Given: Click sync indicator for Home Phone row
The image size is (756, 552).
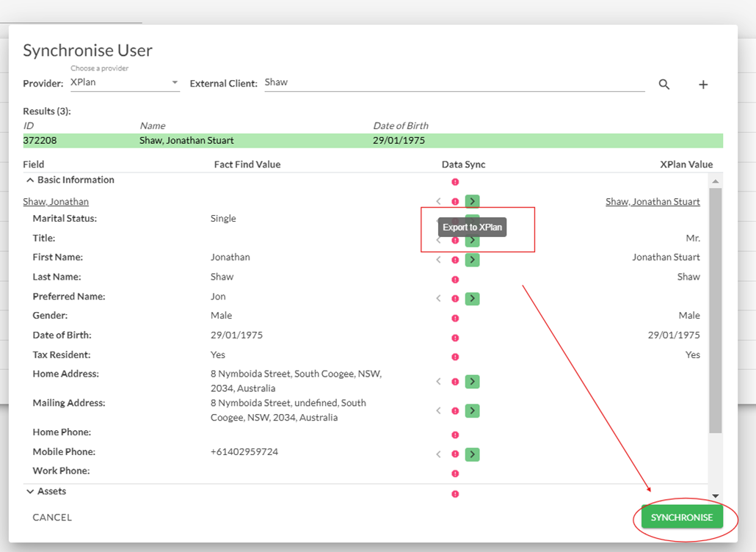Looking at the screenshot, I should click(455, 435).
